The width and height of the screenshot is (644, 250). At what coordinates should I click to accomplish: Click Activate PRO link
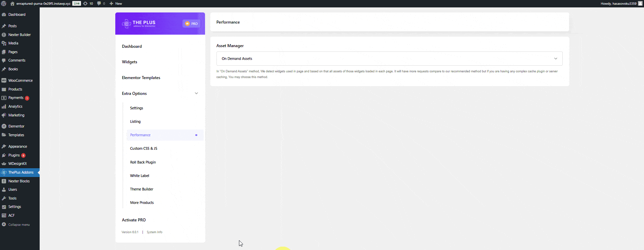pos(134,220)
